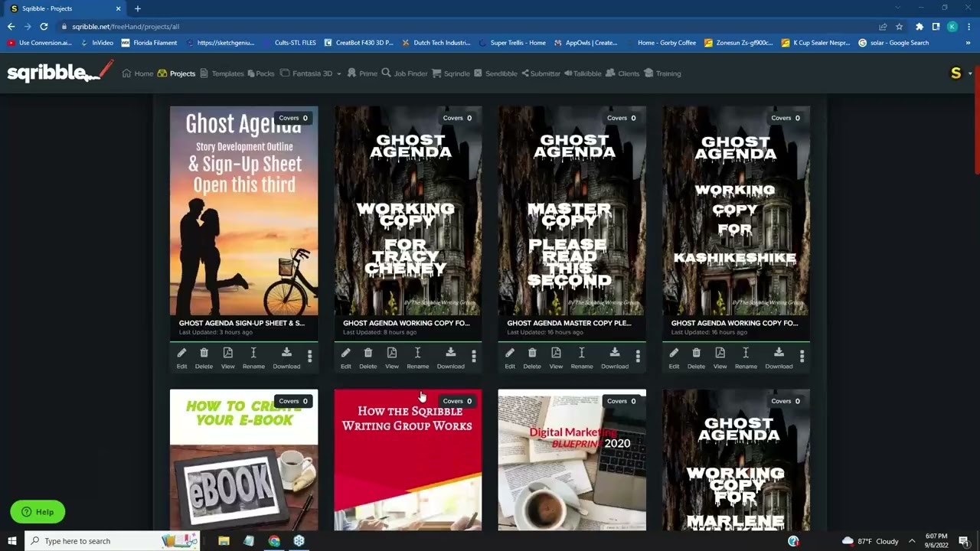Screen dimensions: 980x551
Task: Download the Ghost Agenda Master Copy project
Action: 614,357
